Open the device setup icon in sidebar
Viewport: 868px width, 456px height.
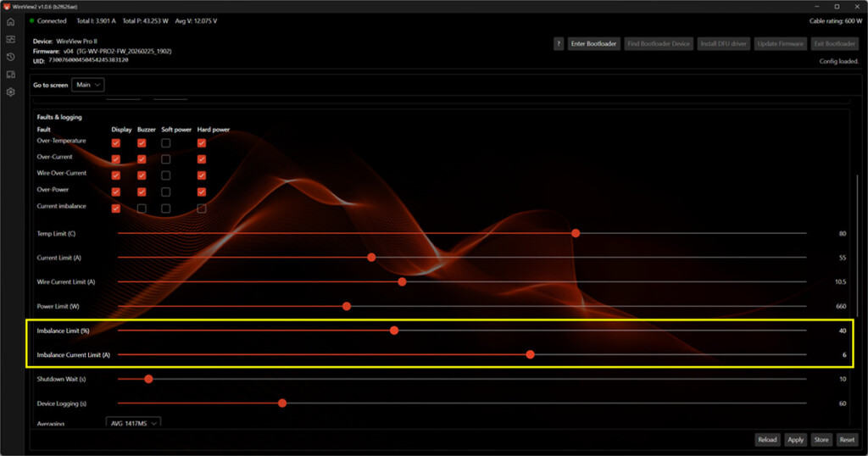[10, 75]
